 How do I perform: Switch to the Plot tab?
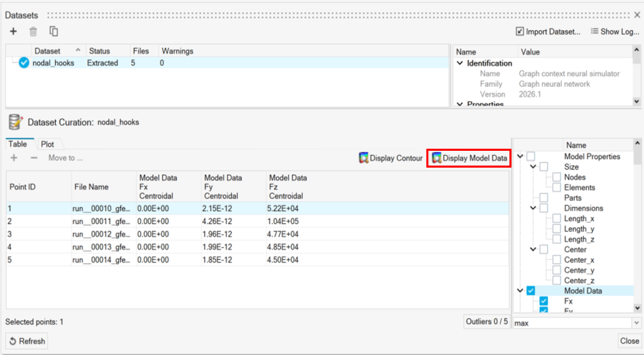[47, 144]
